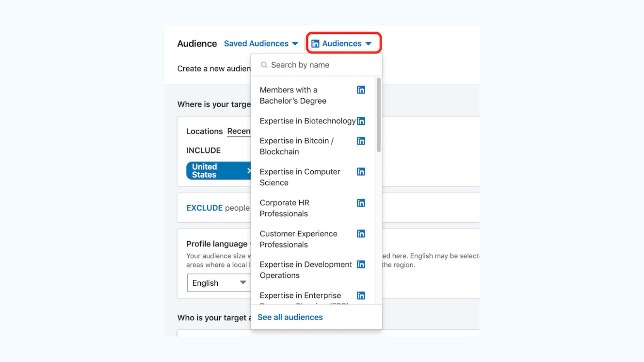The width and height of the screenshot is (644, 362).
Task: Open See all audiences link
Action: [290, 317]
